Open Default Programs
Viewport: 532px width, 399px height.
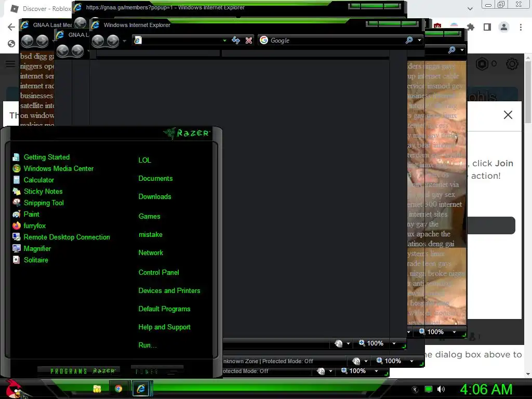164,309
